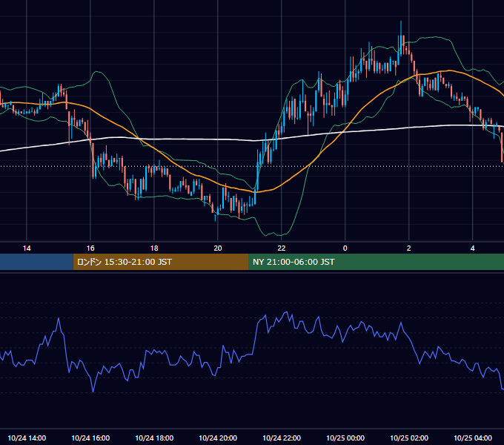Click the 2 hour label on price chart axis
This screenshot has height=445, width=504.
pos(408,248)
